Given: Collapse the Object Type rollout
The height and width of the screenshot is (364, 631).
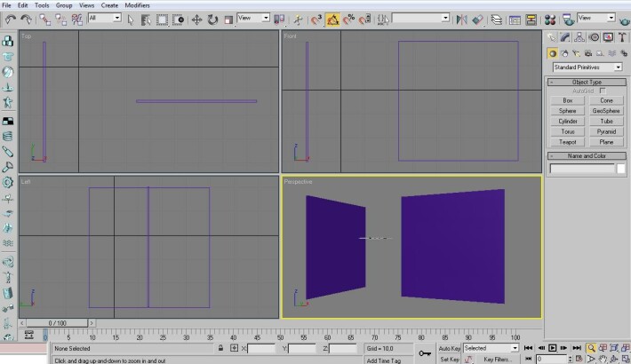Looking at the screenshot, I should pyautogui.click(x=587, y=82).
